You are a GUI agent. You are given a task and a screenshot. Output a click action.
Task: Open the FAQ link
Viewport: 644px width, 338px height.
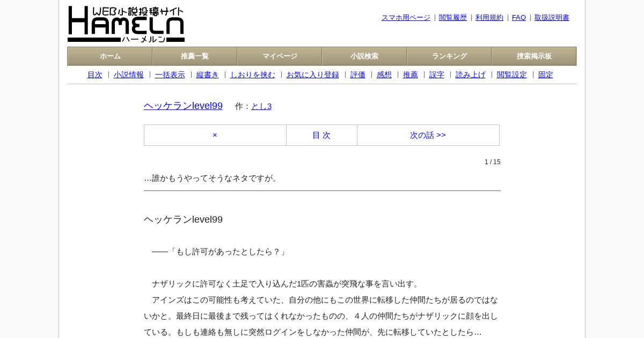519,18
